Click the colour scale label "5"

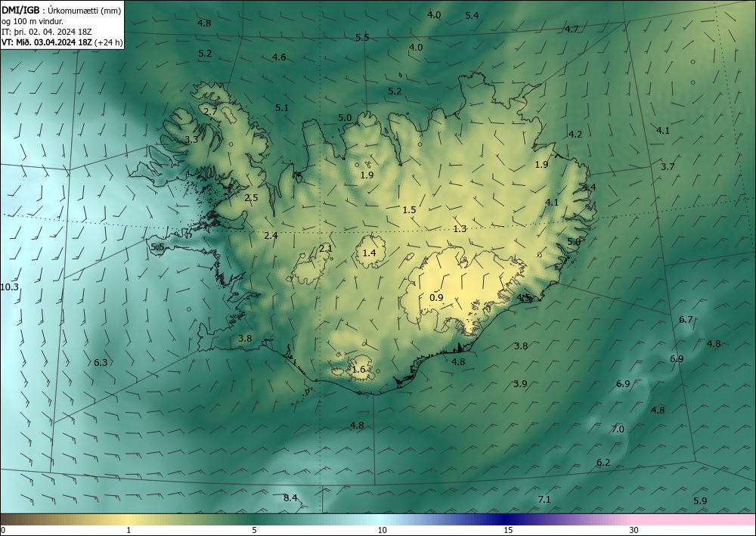pos(254,531)
